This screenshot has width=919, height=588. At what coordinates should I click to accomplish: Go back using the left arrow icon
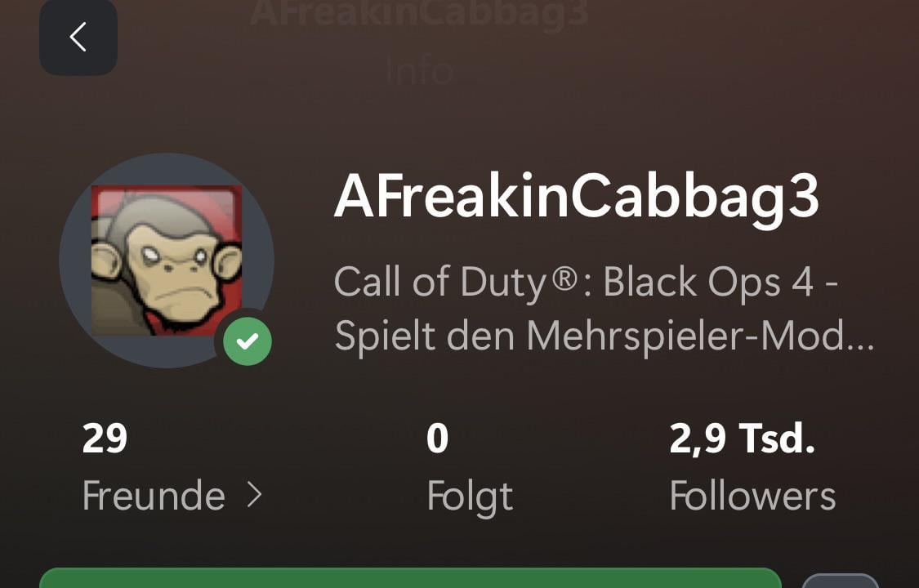(x=78, y=37)
